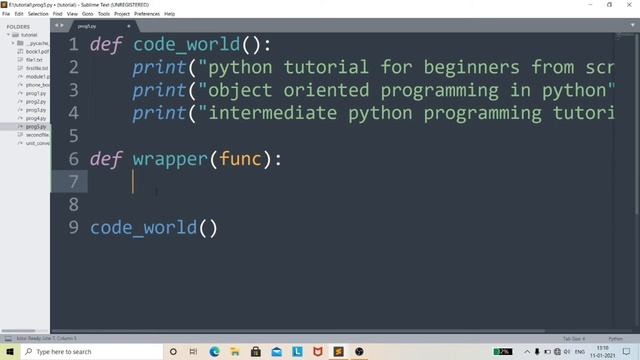Click the taskbar search box

(91, 351)
